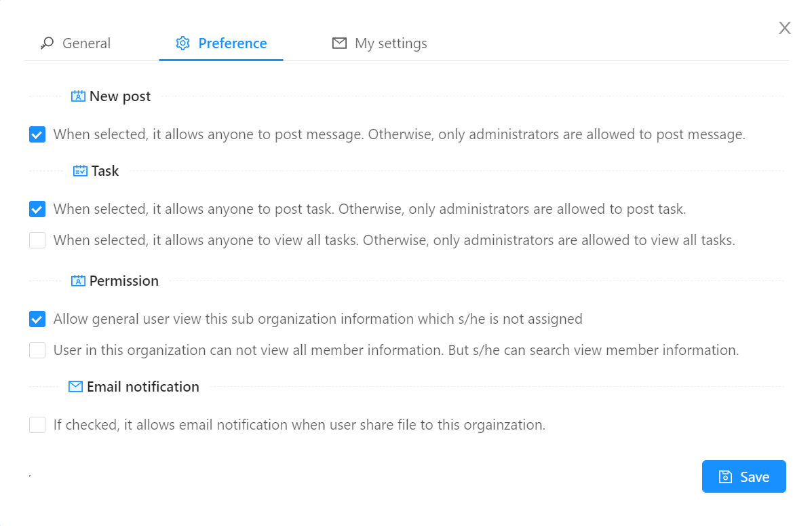812x526 pixels.
Task: Uncheck allow anyone to post task
Action: coord(37,209)
